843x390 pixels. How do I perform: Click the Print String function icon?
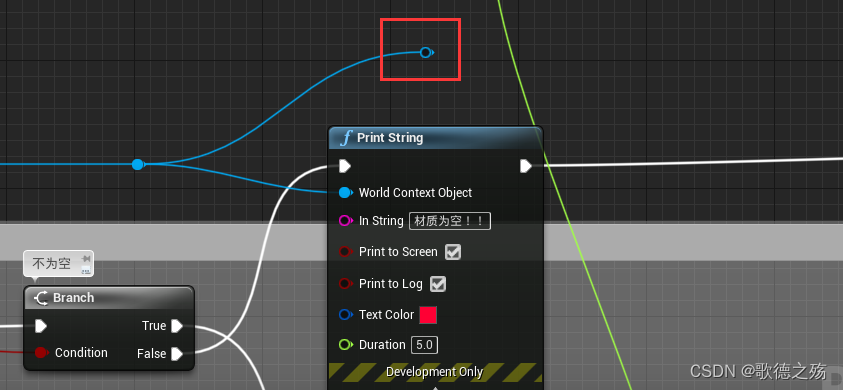[x=346, y=138]
